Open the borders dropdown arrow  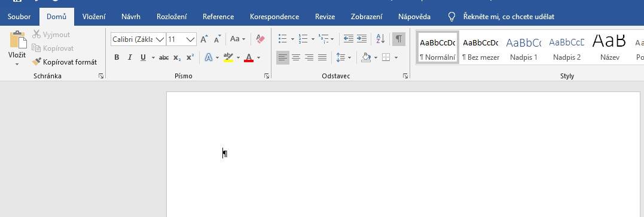396,57
